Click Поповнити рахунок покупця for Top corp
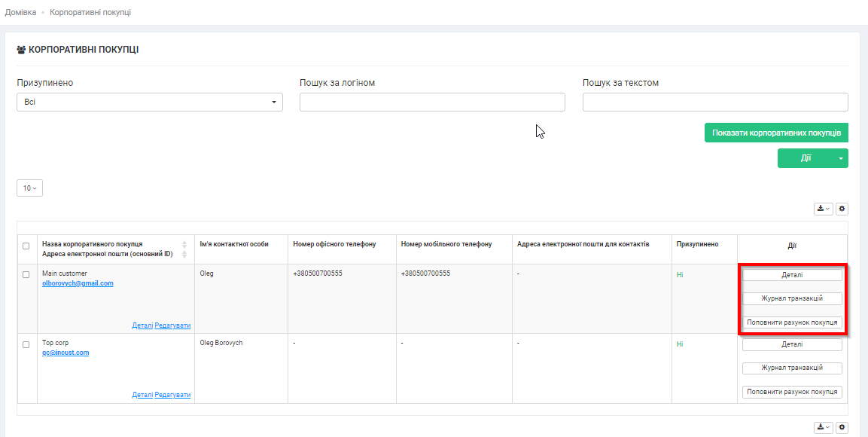This screenshot has width=868, height=437. tap(792, 392)
